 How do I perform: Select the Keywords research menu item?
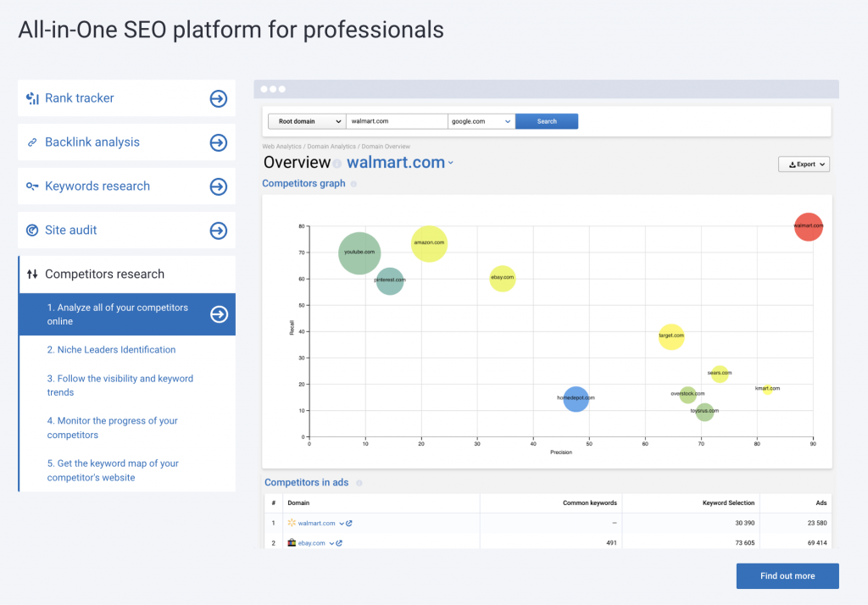(127, 186)
